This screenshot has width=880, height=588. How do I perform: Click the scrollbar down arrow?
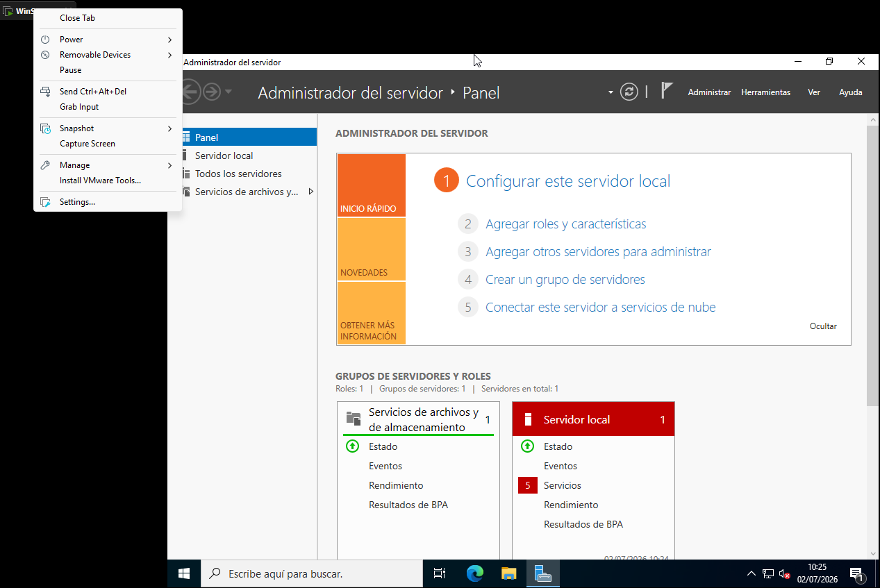click(x=873, y=553)
